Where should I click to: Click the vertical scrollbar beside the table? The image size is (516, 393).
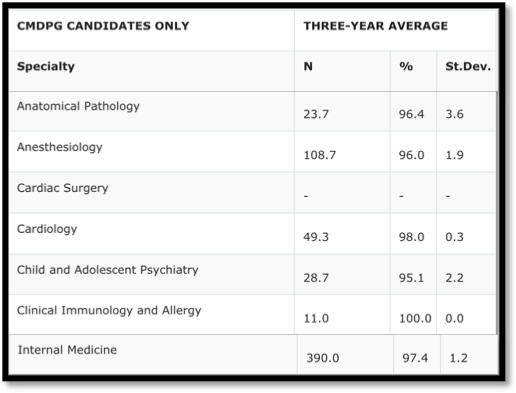(497, 213)
